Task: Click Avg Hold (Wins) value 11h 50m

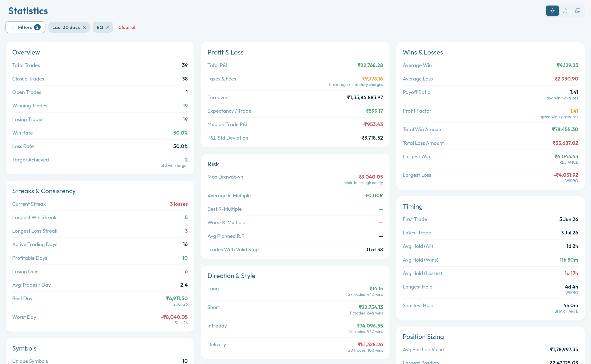Action: (569, 260)
